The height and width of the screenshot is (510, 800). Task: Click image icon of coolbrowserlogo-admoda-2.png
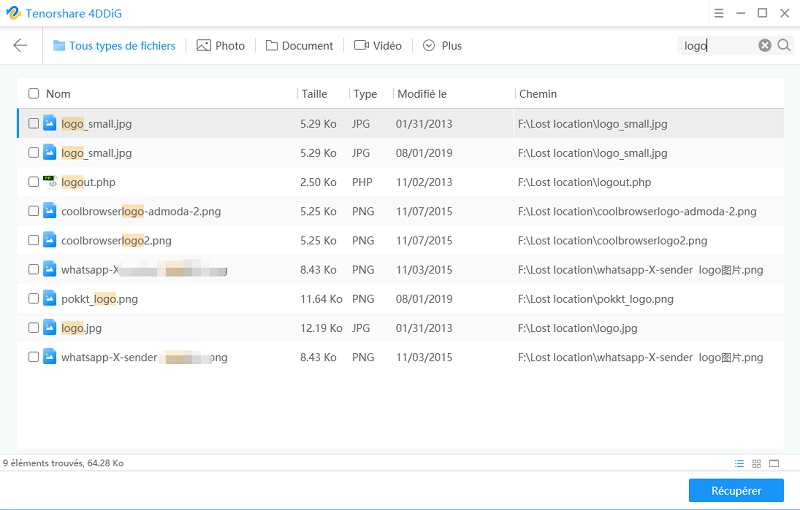[x=49, y=211]
